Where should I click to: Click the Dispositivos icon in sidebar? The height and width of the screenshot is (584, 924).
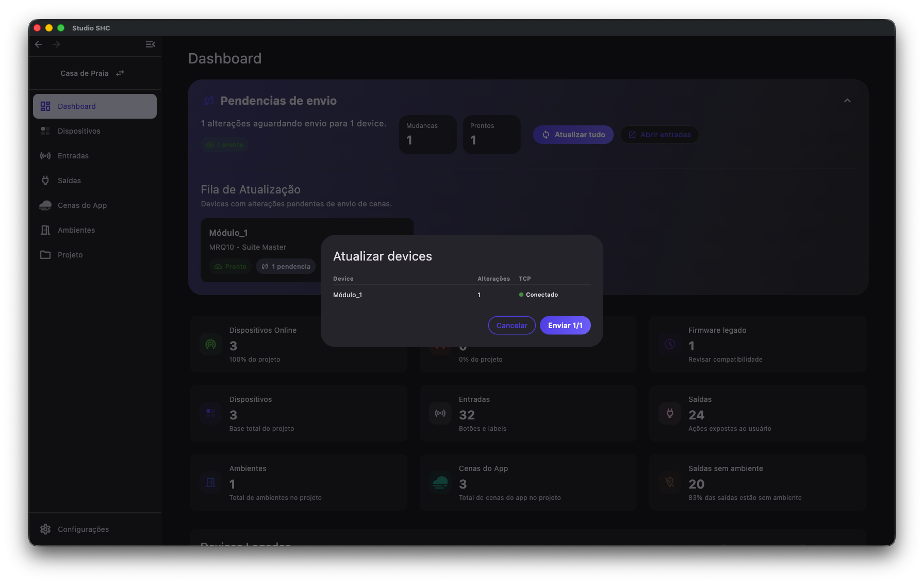(x=45, y=131)
